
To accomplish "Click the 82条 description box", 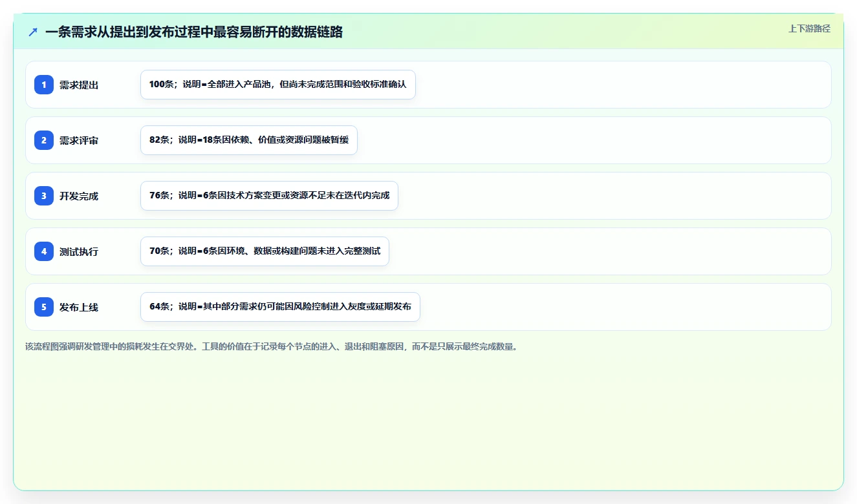I will click(x=249, y=140).
